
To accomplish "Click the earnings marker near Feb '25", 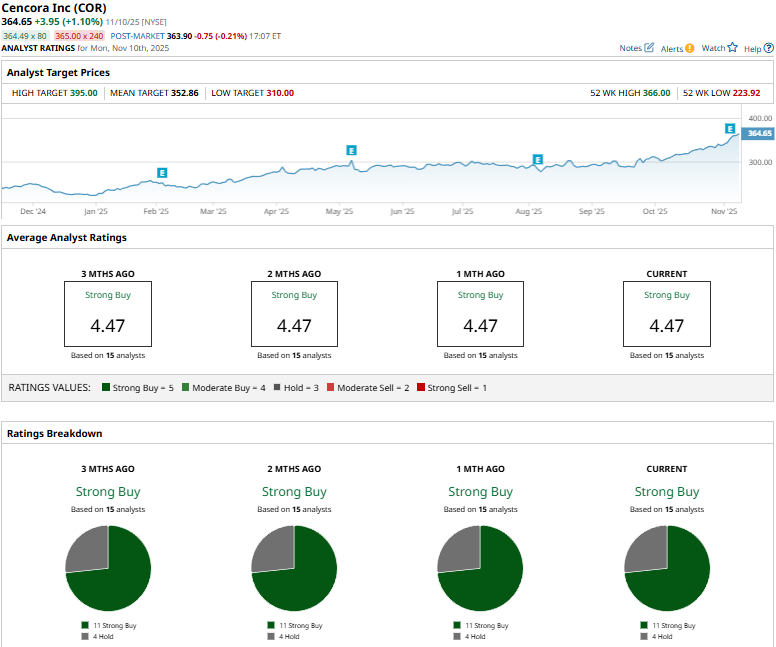I will pos(162,173).
